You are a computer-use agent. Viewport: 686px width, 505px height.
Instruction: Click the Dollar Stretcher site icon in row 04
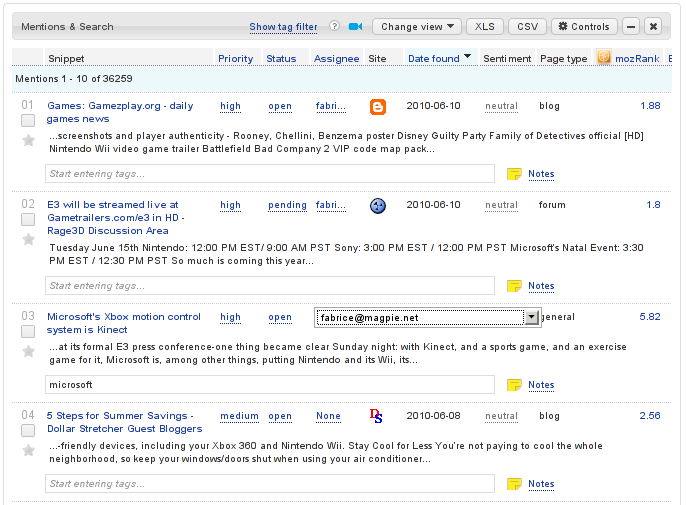tap(376, 416)
